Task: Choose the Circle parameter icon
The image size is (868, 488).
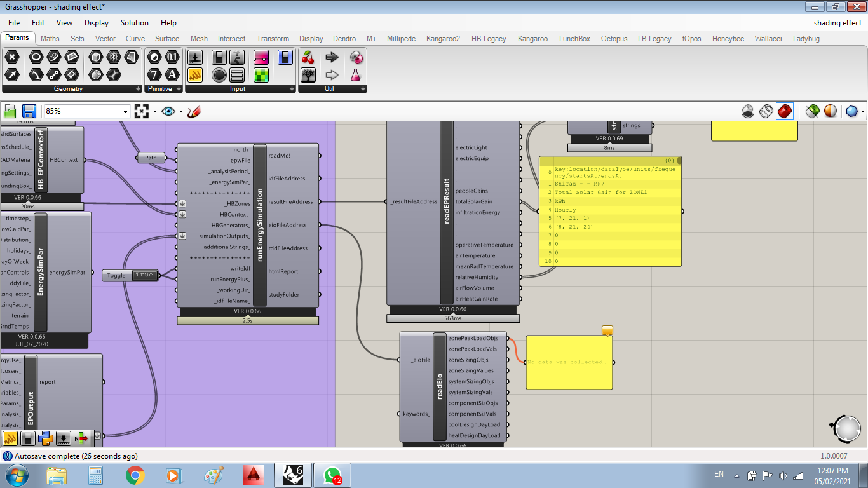Action: click(36, 58)
